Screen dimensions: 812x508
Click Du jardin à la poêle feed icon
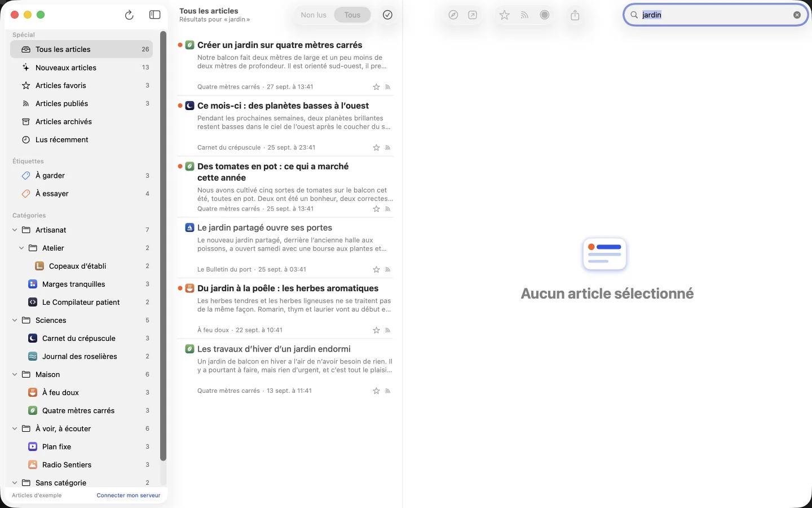pyautogui.click(x=190, y=288)
